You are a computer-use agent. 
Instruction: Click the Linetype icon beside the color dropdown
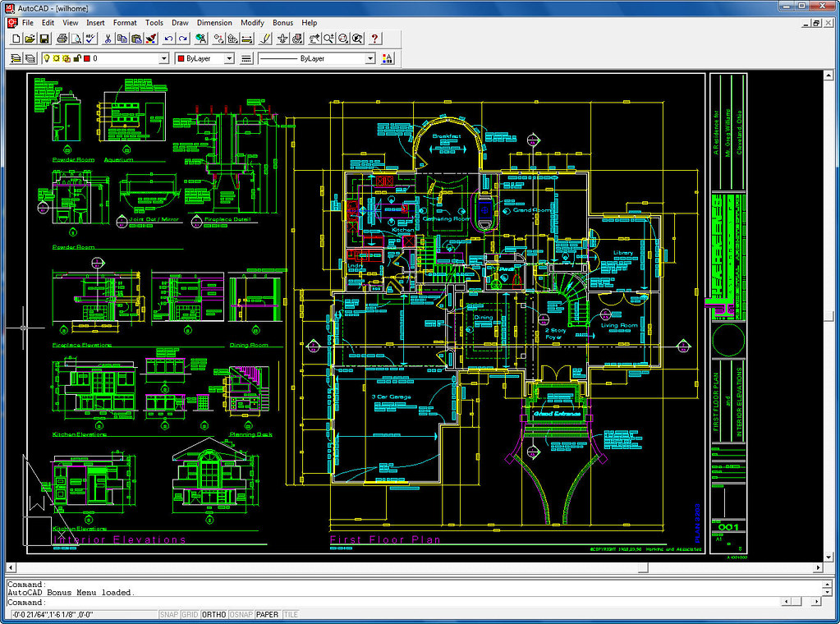pyautogui.click(x=246, y=59)
